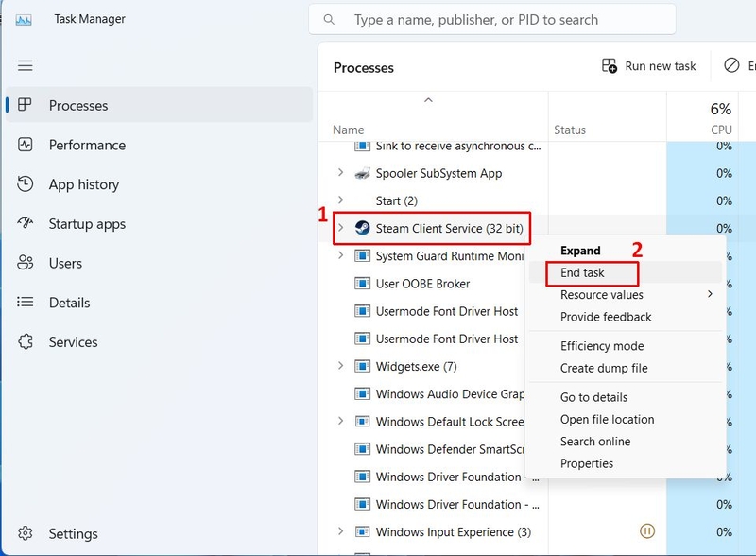Click the Startup apps gauge icon
This screenshot has height=556, width=756.
click(26, 223)
